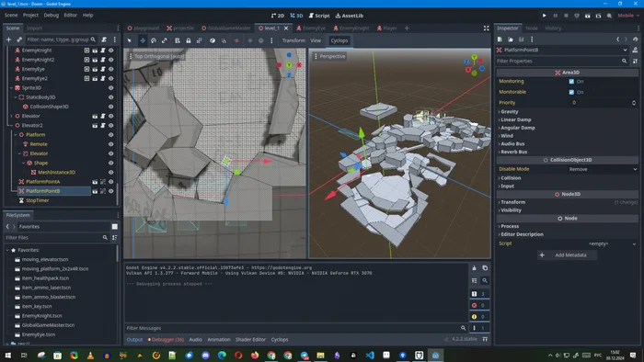Instantiate child scene with link icon
Image resolution: width=644 pixels, height=362 pixels.
click(x=19, y=40)
